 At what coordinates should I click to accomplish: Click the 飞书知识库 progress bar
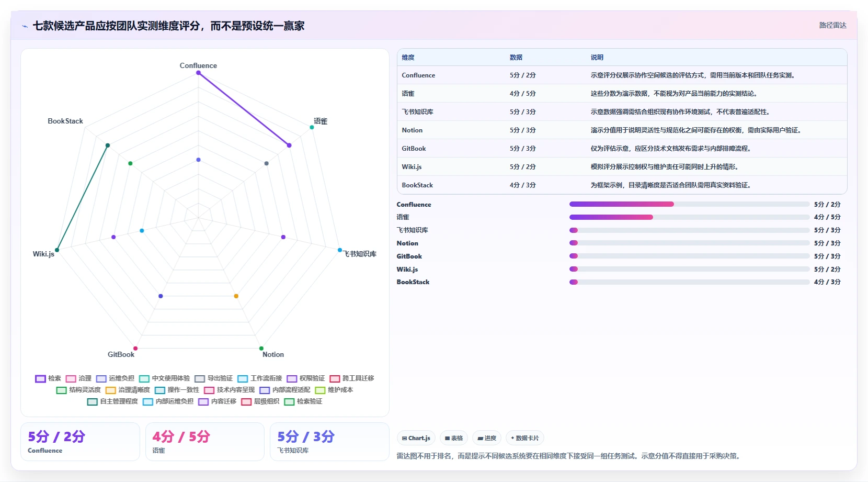[x=689, y=230]
